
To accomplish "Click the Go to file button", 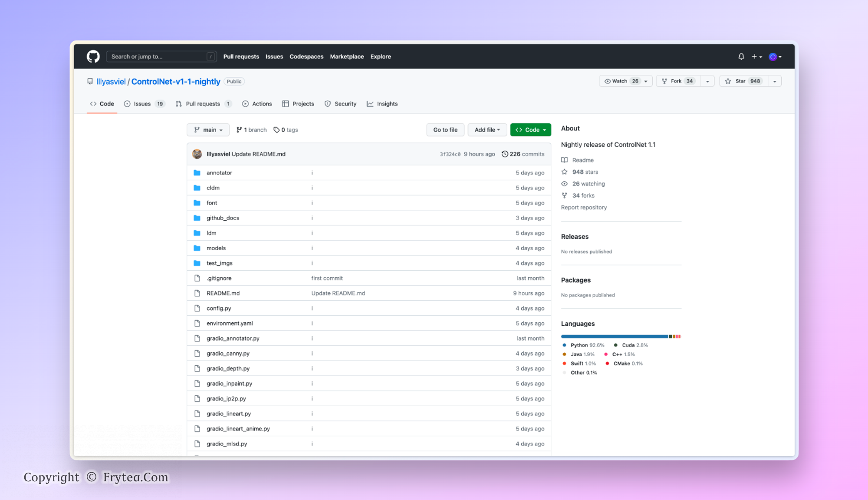I will tap(445, 130).
